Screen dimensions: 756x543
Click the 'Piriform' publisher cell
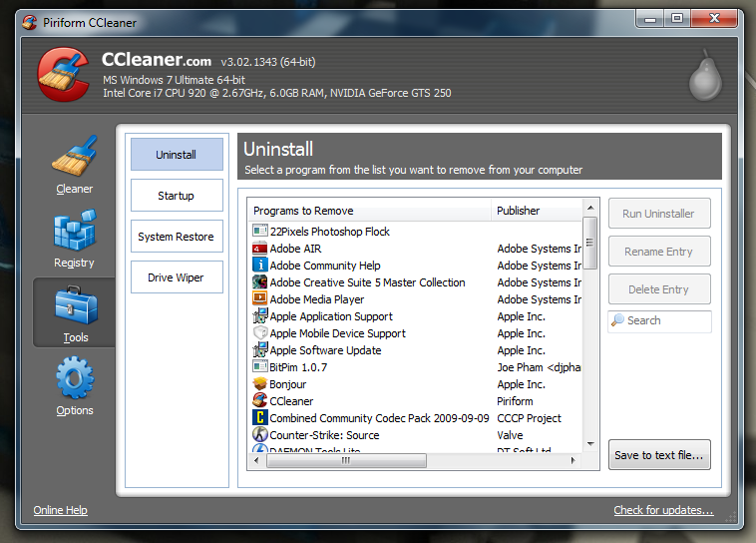[x=515, y=401]
